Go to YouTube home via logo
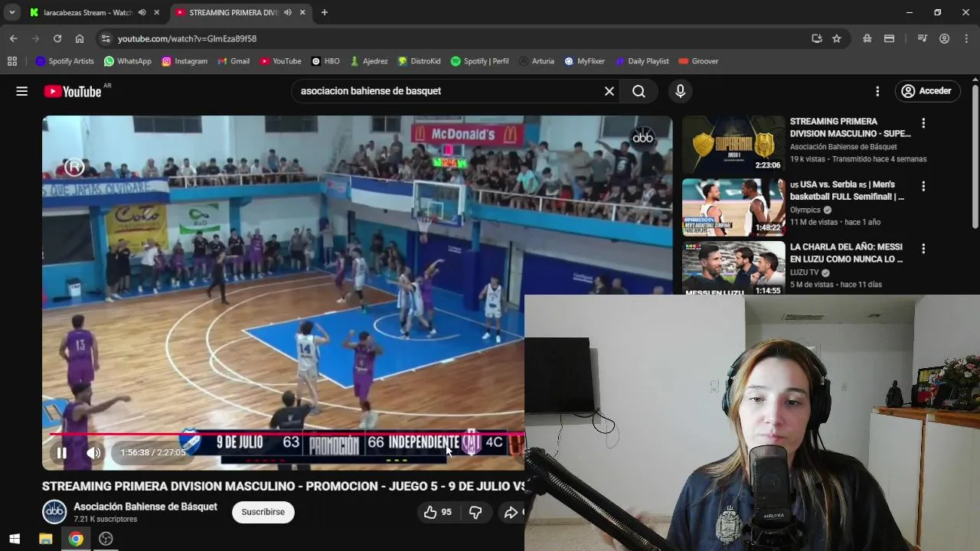The width and height of the screenshot is (980, 551). pos(72,91)
